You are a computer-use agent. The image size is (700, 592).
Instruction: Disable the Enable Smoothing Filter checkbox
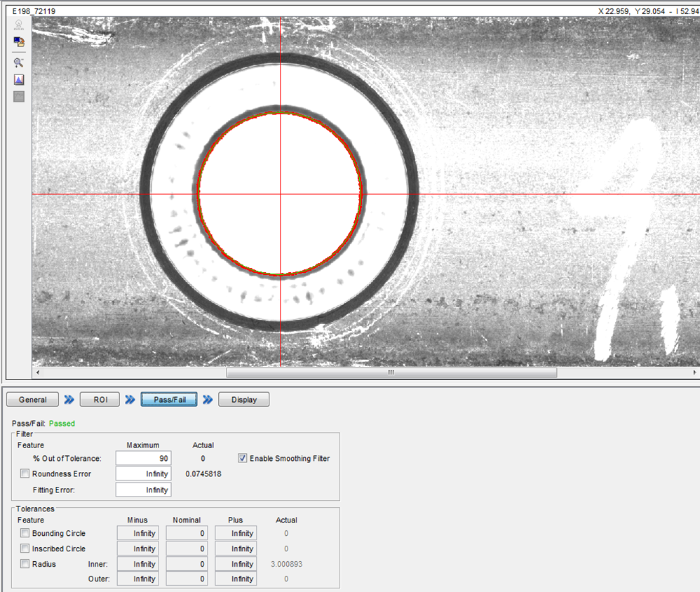243,459
